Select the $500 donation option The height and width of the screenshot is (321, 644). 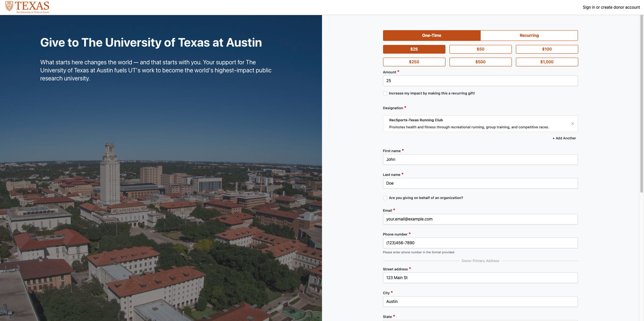[x=480, y=62]
